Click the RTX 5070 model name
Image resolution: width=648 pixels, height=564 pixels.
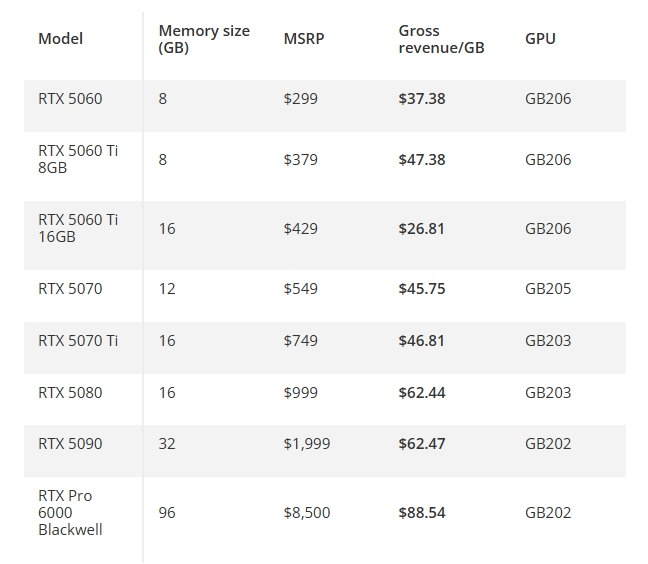pos(70,289)
